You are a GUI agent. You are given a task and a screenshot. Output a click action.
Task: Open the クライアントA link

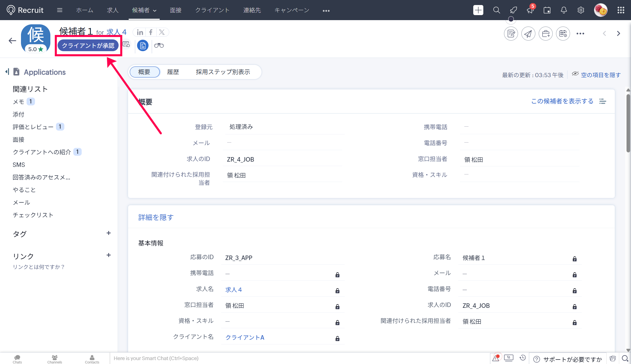[245, 337]
